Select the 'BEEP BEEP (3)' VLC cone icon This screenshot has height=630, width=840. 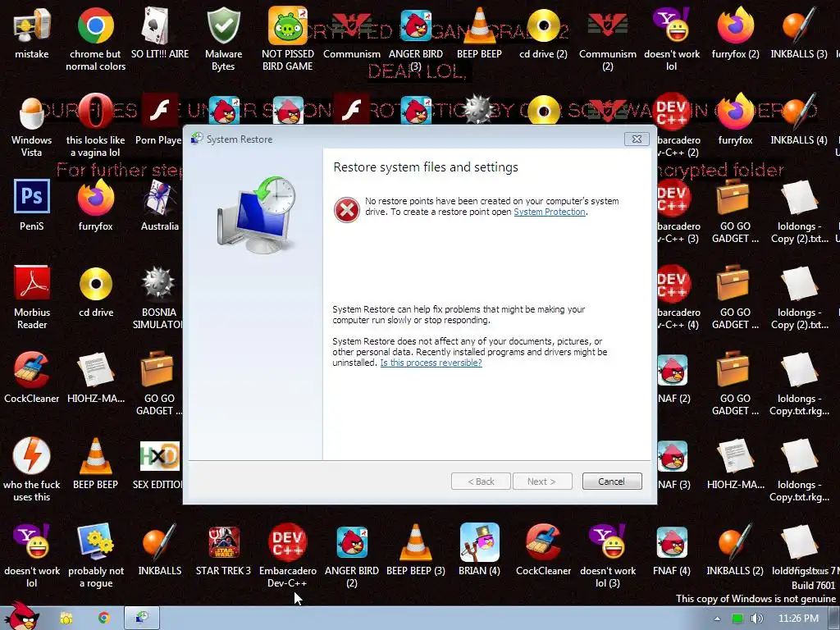coord(416,550)
